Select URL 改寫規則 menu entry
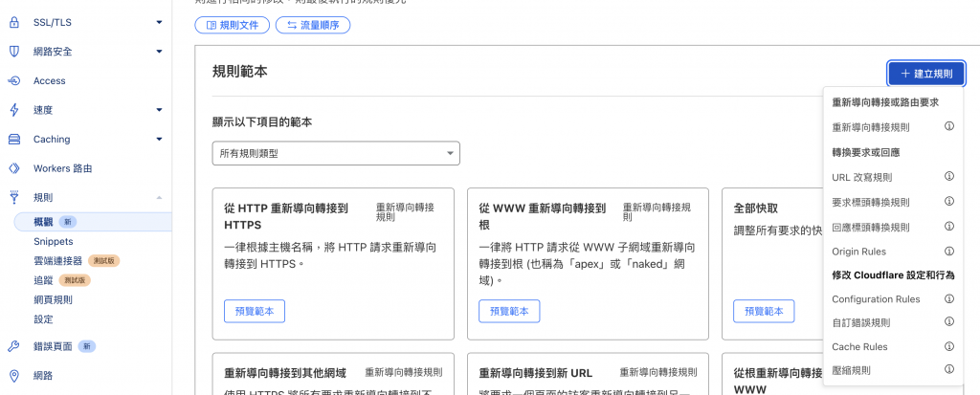The width and height of the screenshot is (980, 395). pyautogui.click(x=862, y=177)
